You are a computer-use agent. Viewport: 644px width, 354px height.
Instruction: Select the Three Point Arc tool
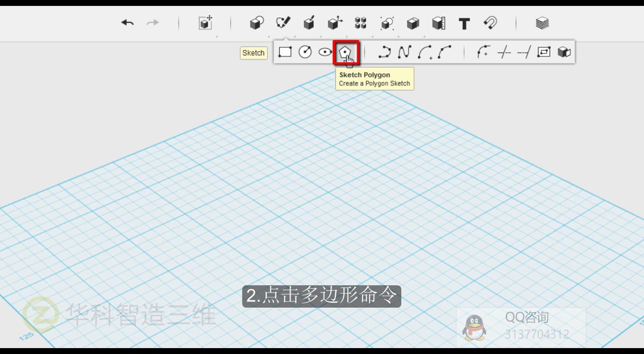[x=445, y=52]
